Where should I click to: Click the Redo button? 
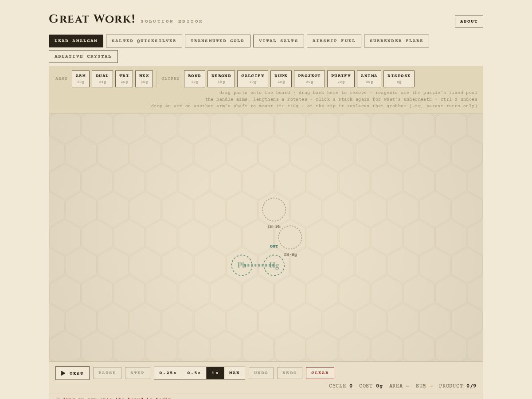(x=290, y=373)
